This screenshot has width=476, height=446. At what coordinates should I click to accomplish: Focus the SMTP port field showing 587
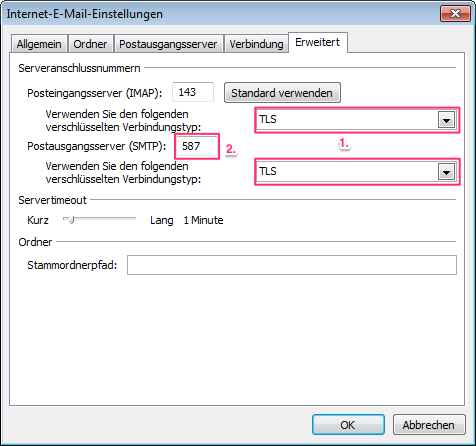click(197, 146)
